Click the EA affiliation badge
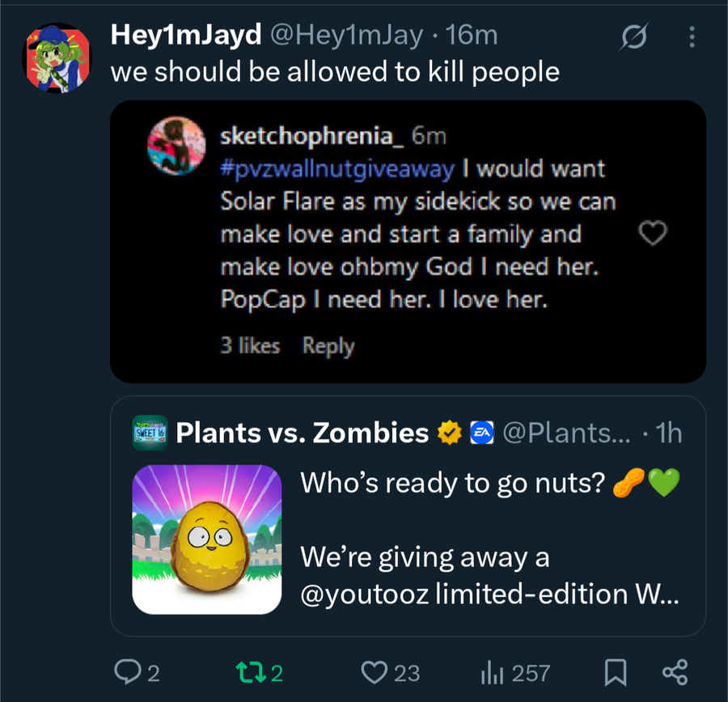Viewport: 728px width, 702px height. click(482, 434)
